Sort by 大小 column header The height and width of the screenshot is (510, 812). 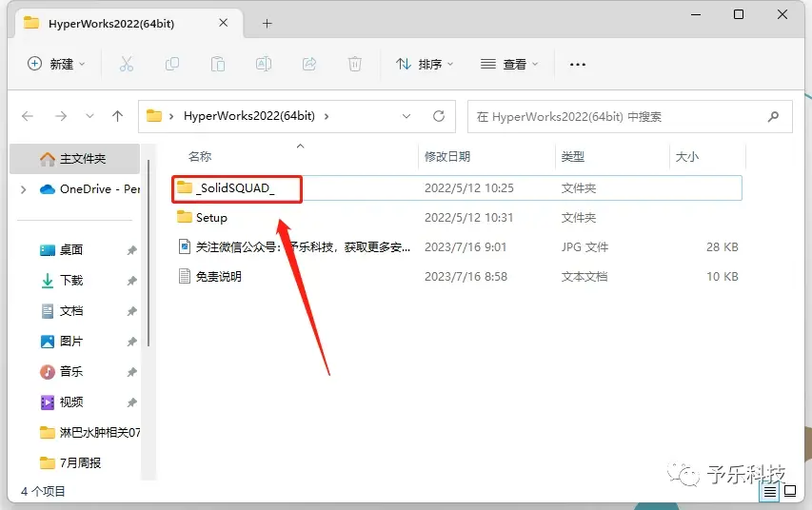(x=687, y=156)
